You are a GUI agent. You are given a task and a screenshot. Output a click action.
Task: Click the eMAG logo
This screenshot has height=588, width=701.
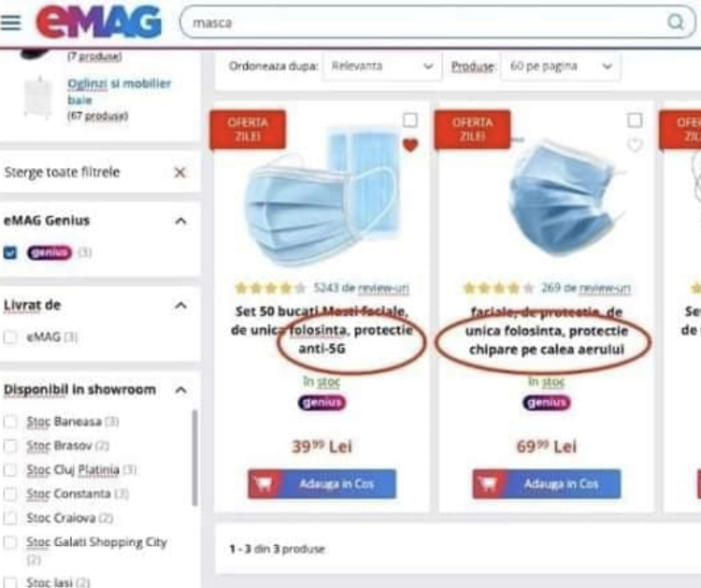[x=98, y=22]
